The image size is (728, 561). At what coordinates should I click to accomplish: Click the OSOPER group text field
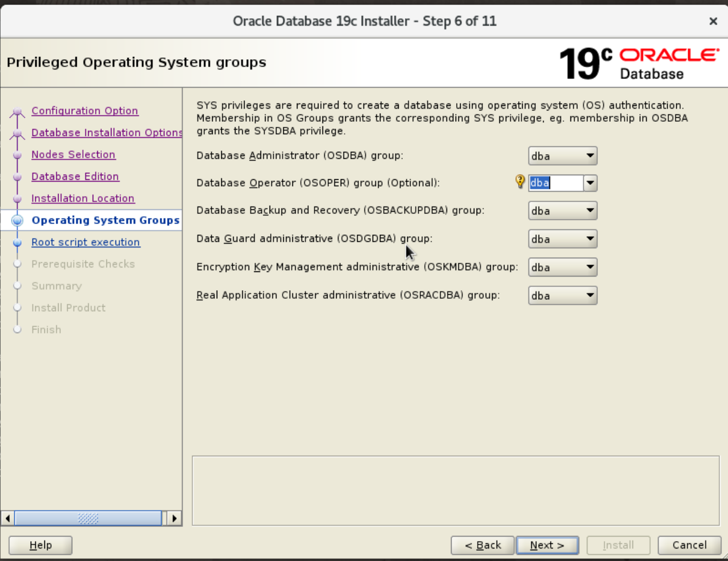[x=556, y=183]
